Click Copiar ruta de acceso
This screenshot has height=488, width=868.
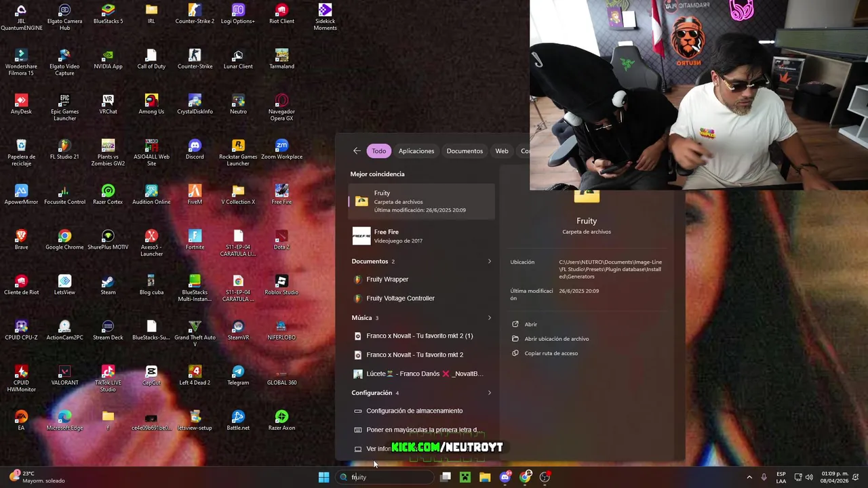pyautogui.click(x=551, y=353)
